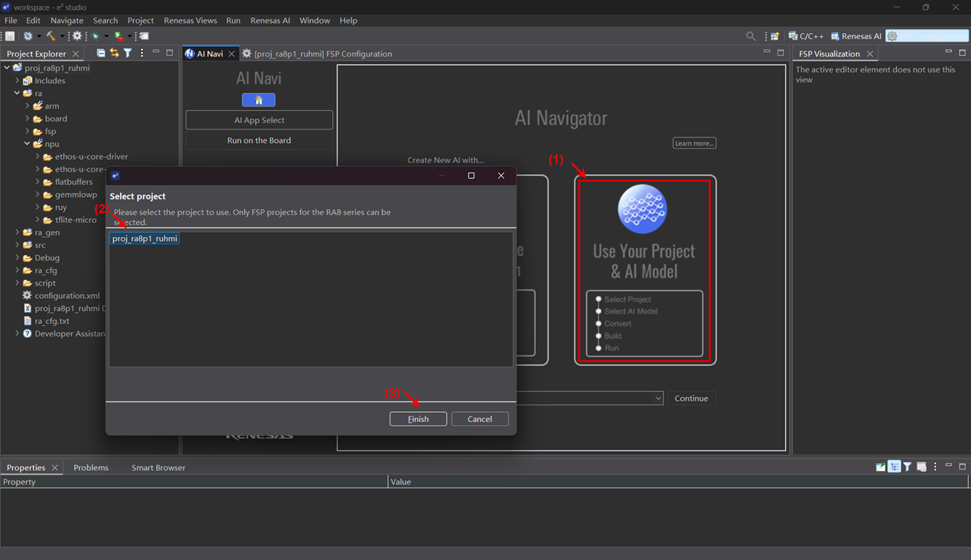
Task: Pin the Properties view to selection
Action: pyautogui.click(x=880, y=467)
